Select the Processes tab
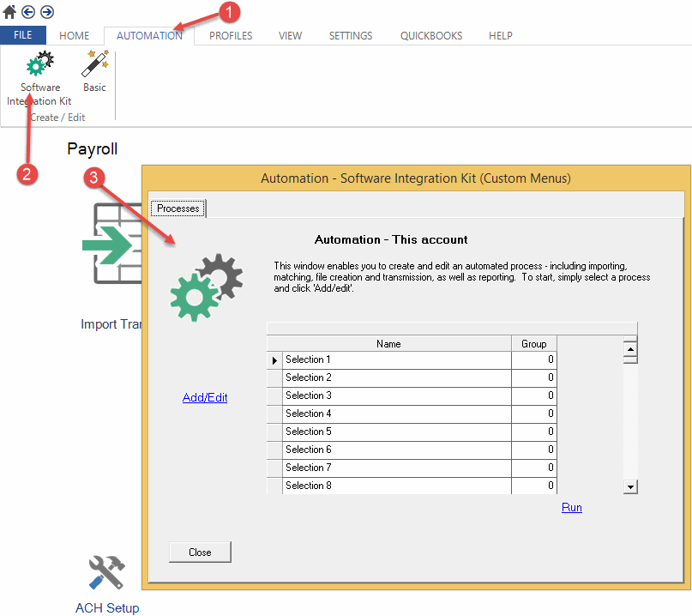Image resolution: width=692 pixels, height=616 pixels. pyautogui.click(x=178, y=208)
